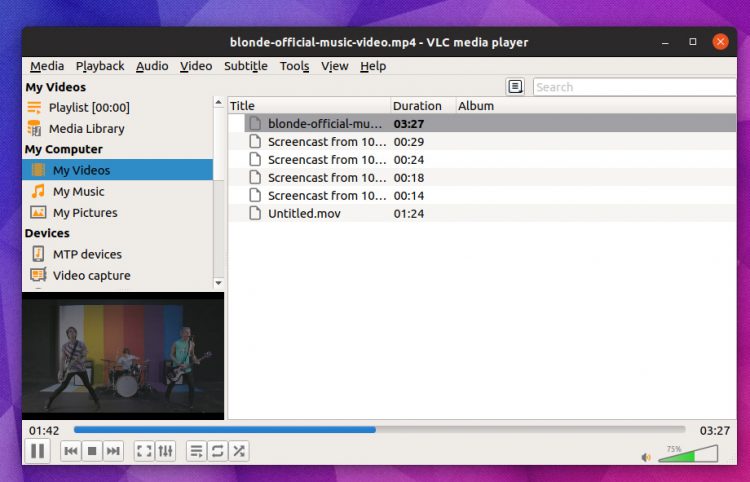Screen dimensions: 750x482
Task: Click file icon beside Untitled.mov
Action: pyautogui.click(x=255, y=213)
